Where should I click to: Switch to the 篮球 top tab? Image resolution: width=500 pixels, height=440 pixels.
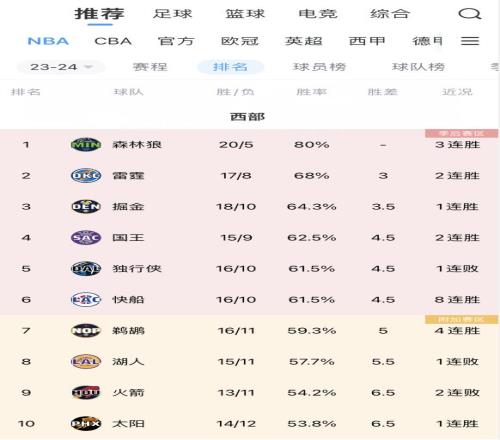[x=245, y=14]
